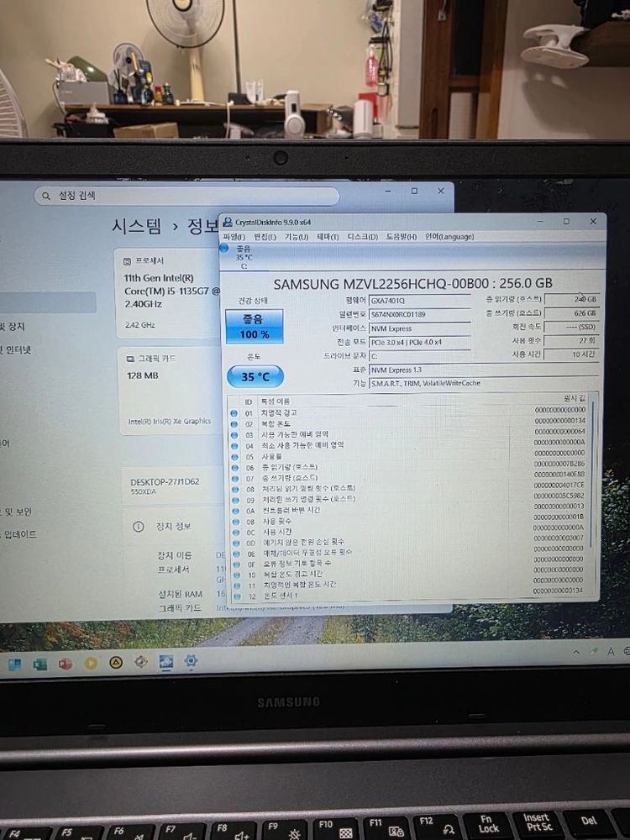Open the 기능(U) menu
The height and width of the screenshot is (840, 630).
pos(297,237)
